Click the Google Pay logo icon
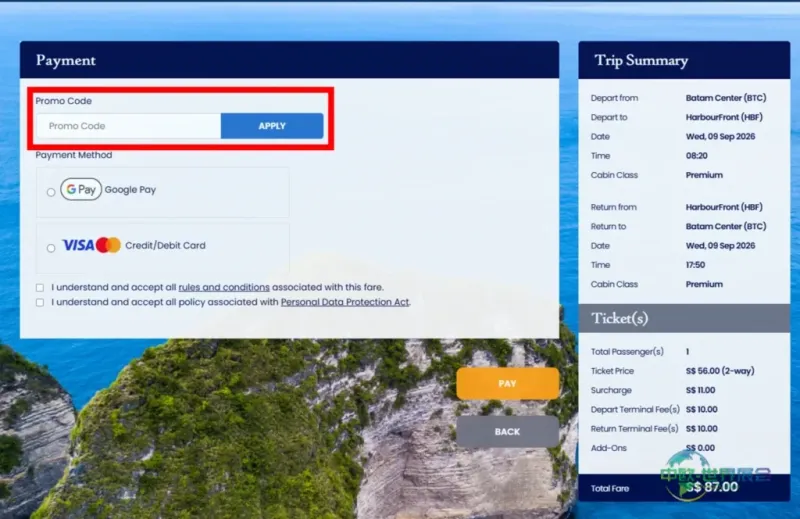Screen dimensions: 800x519 pos(81,189)
